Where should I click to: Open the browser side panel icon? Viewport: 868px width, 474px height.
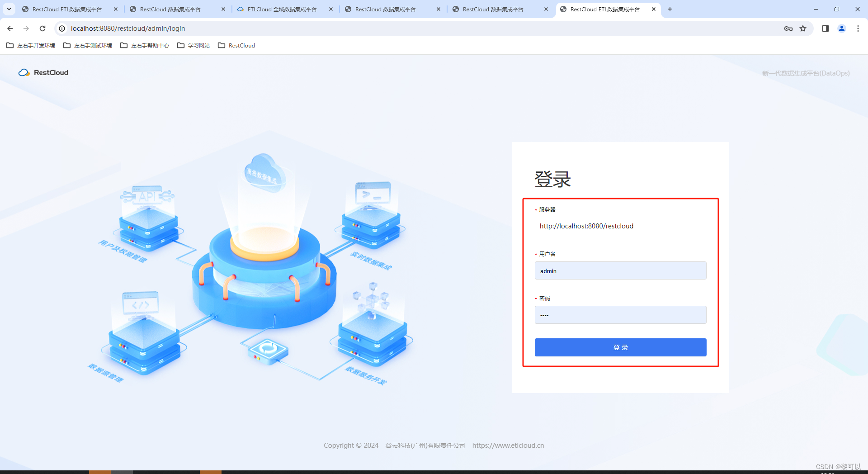pyautogui.click(x=825, y=28)
